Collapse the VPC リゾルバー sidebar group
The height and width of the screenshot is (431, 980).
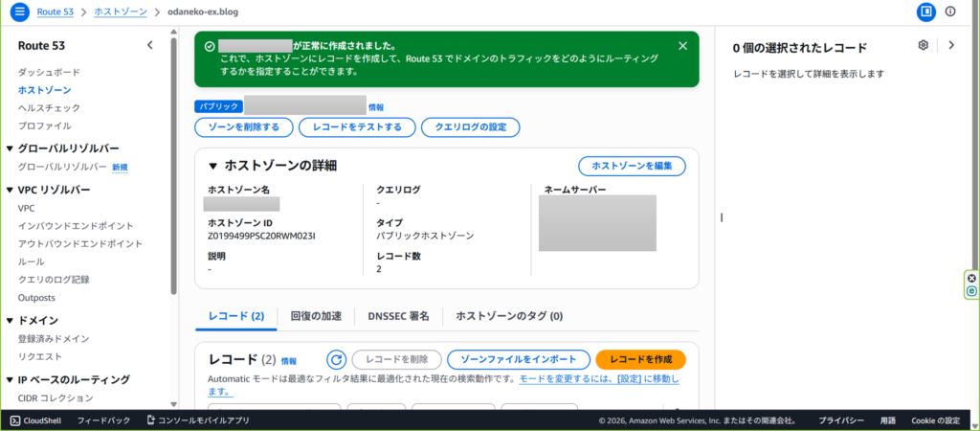pyautogui.click(x=10, y=190)
